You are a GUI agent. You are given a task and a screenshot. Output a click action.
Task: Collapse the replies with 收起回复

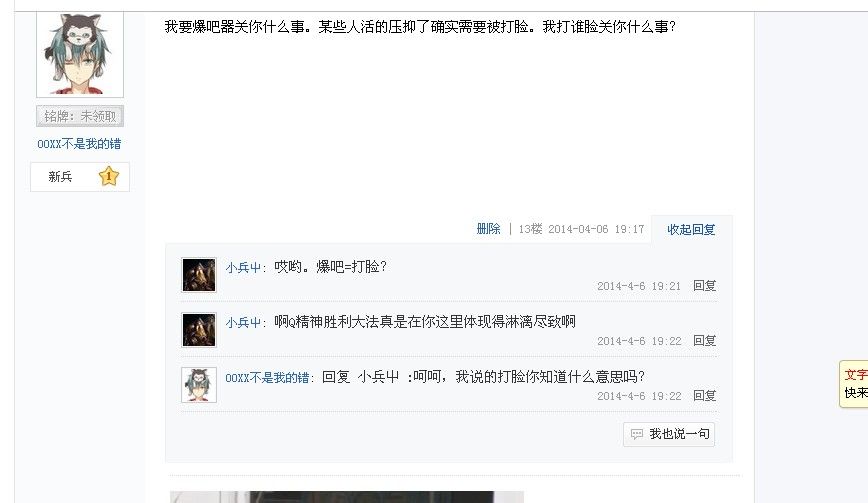[x=691, y=229]
